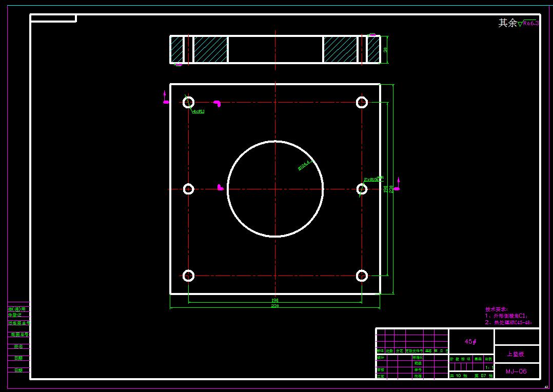Select the Ø104.4 diameter dimension label
The height and width of the screenshot is (392, 553).
pyautogui.click(x=304, y=165)
